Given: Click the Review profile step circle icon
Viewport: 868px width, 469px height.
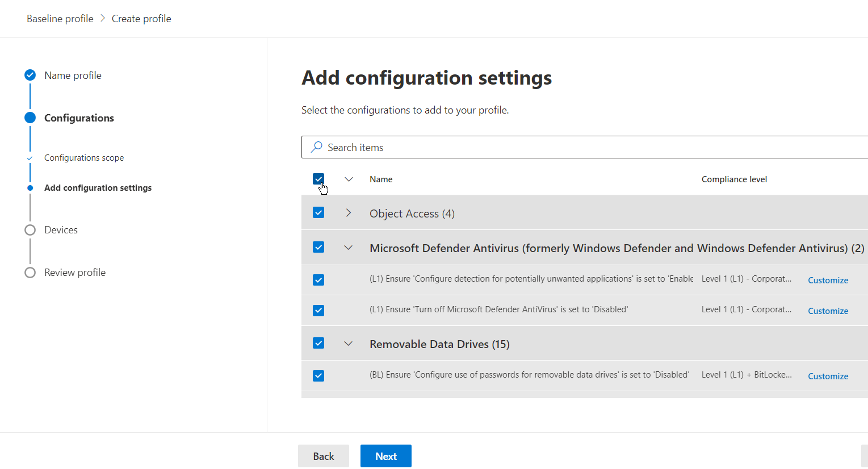Looking at the screenshot, I should pos(30,273).
